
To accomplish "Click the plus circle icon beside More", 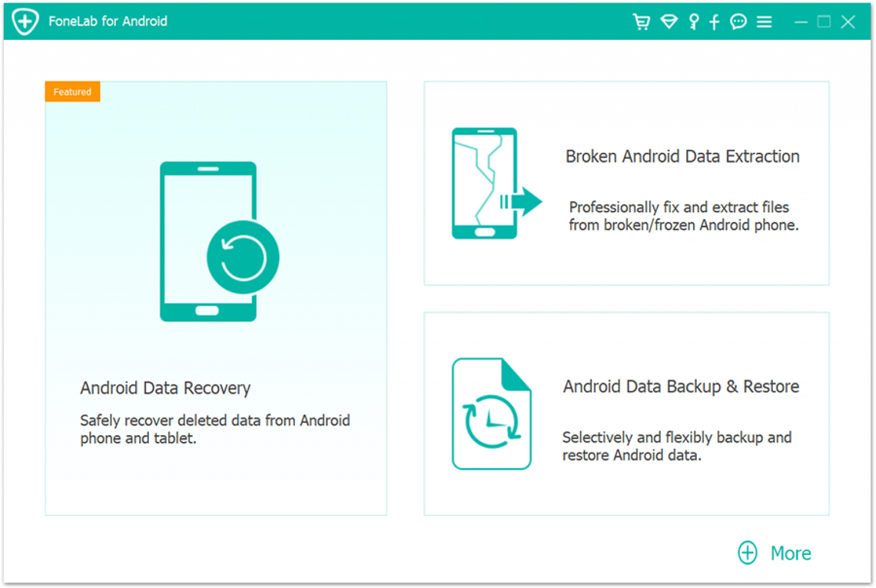I will click(x=747, y=553).
